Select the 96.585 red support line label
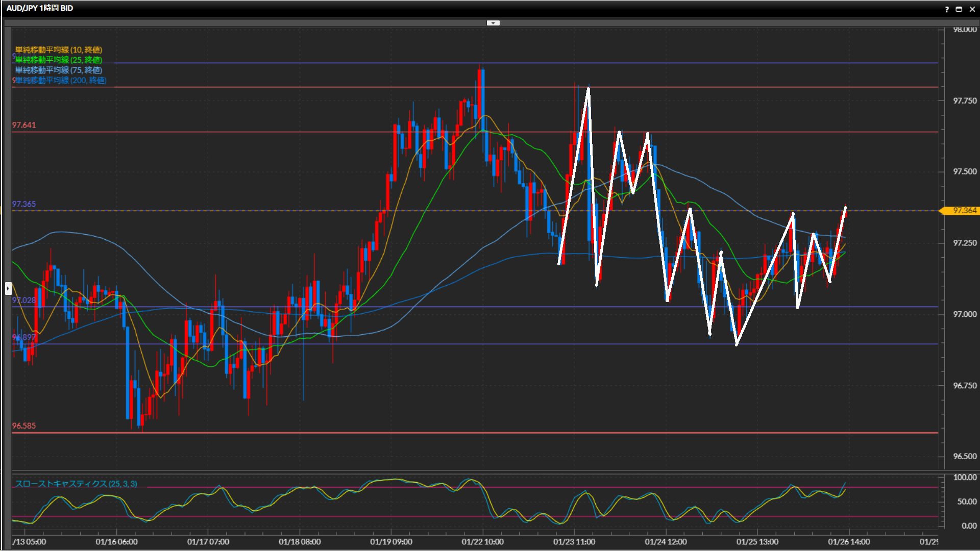The height and width of the screenshot is (551, 980). click(24, 425)
